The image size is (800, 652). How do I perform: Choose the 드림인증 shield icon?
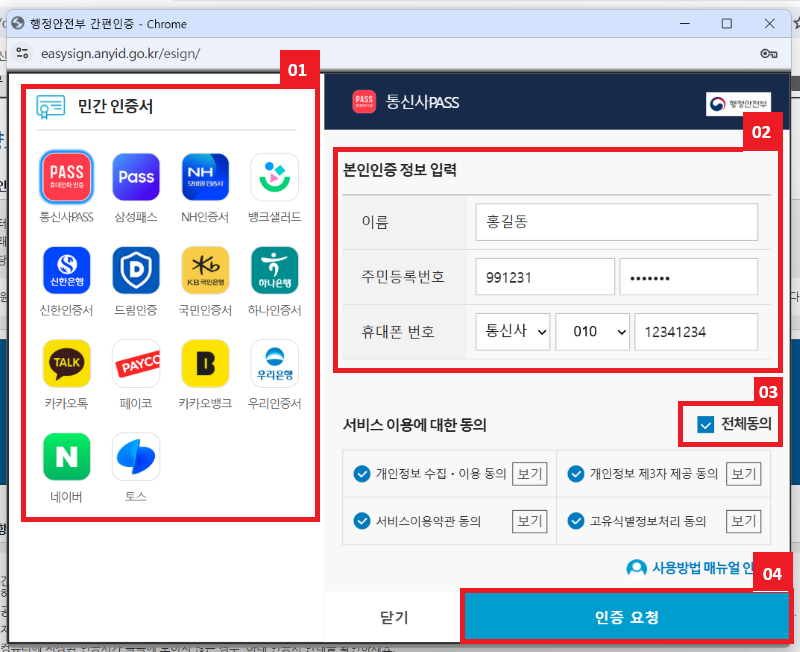136,270
